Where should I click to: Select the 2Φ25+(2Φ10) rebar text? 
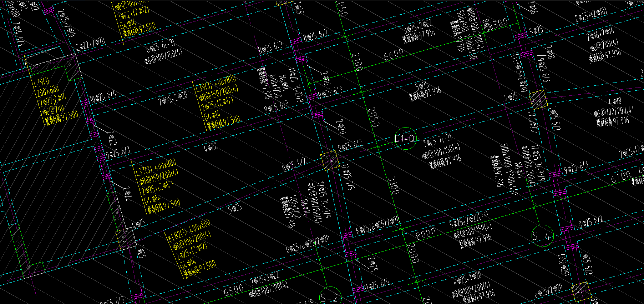(x=591, y=15)
